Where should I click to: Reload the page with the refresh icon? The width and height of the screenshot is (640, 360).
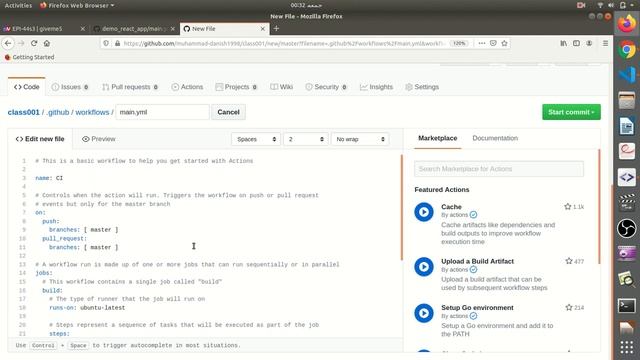34,43
